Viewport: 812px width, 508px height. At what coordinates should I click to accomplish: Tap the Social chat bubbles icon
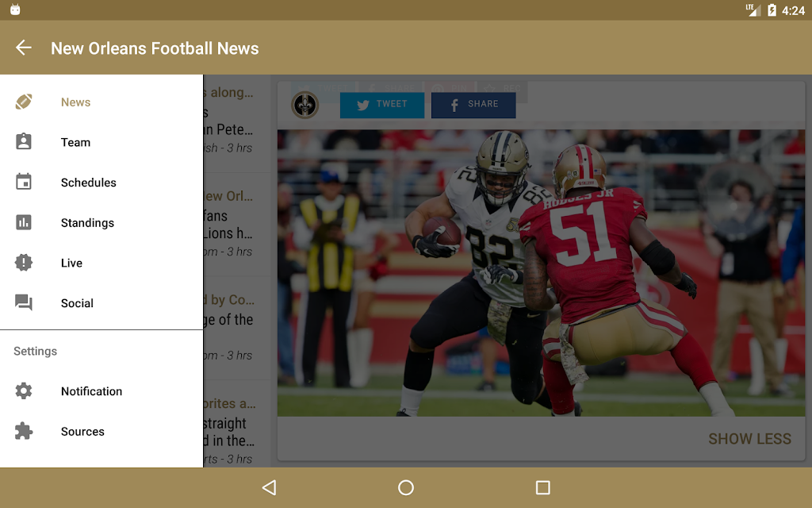pos(23,302)
